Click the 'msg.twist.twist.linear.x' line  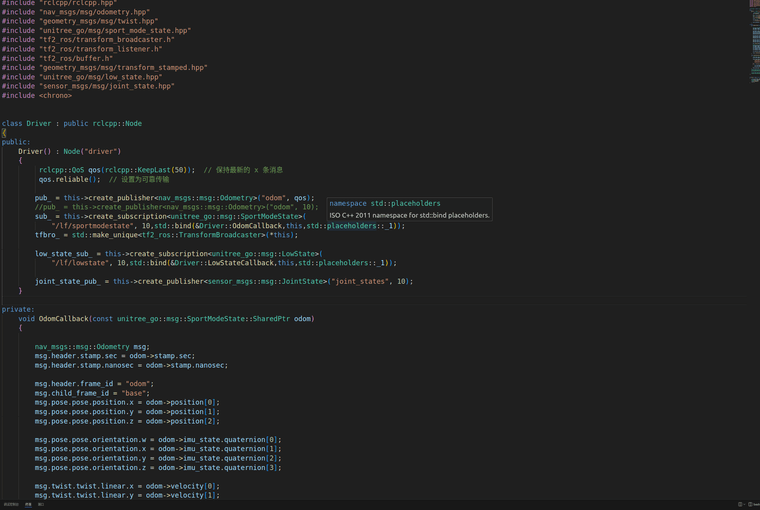click(127, 487)
